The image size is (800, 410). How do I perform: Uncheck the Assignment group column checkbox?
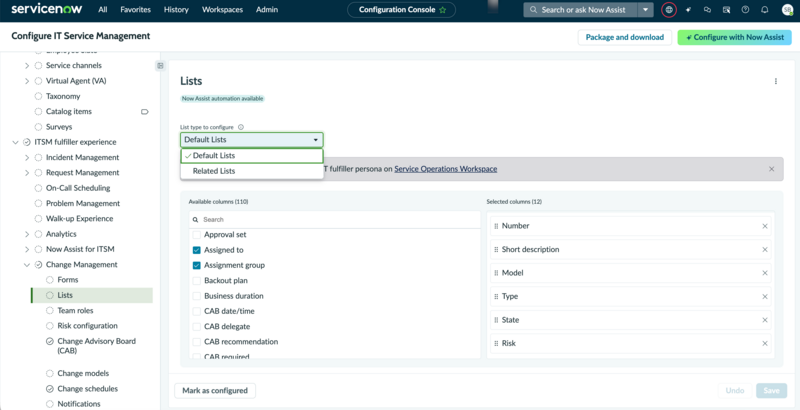pyautogui.click(x=196, y=265)
